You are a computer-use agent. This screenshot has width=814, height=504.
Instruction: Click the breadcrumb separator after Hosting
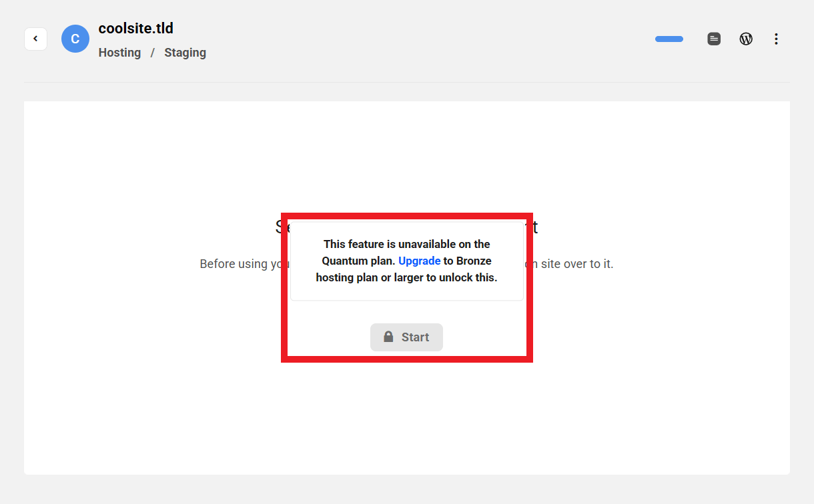tap(152, 52)
